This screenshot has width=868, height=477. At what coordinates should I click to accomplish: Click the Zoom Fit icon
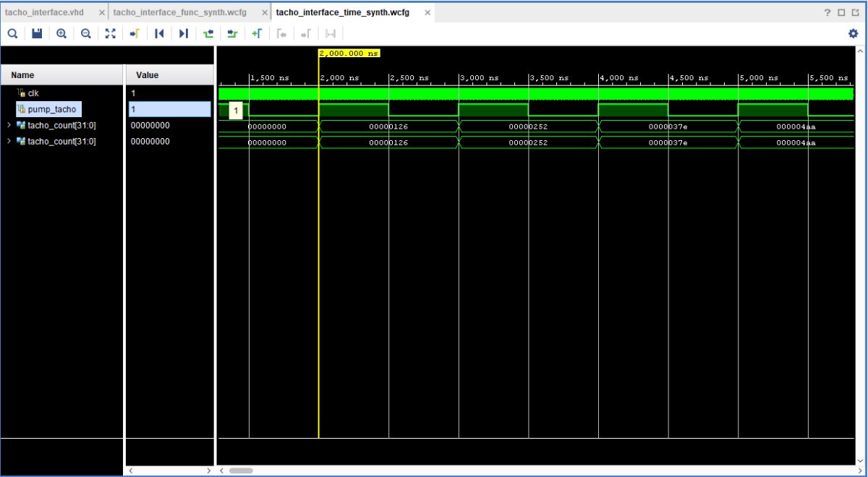[110, 33]
